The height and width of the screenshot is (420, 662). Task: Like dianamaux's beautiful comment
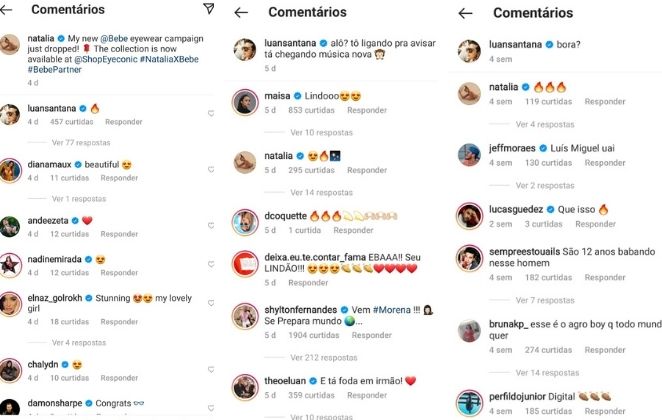click(211, 169)
